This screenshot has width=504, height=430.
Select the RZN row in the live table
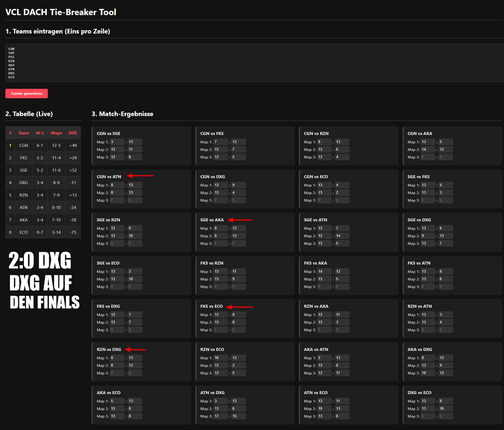click(43, 195)
